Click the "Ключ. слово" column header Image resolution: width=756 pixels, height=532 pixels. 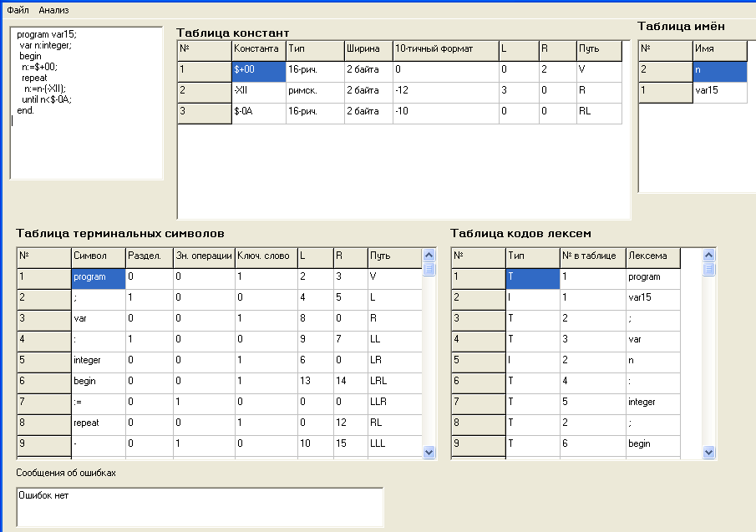(265, 256)
